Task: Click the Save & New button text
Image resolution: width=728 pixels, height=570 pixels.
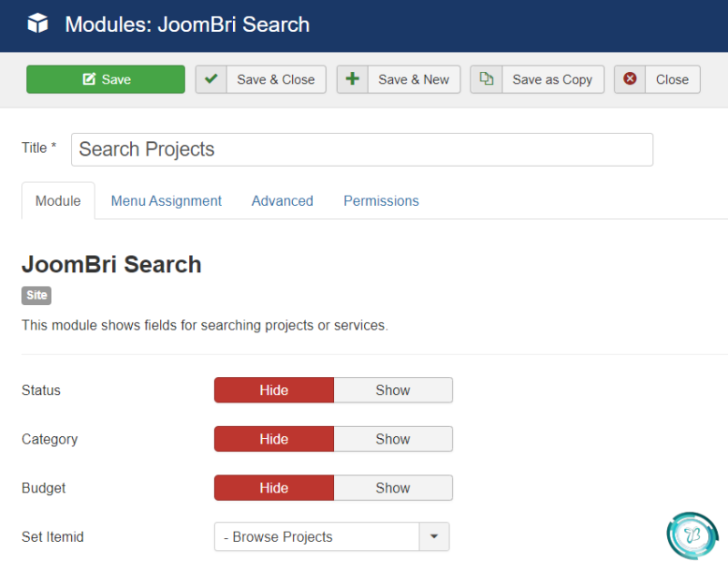Action: pyautogui.click(x=414, y=79)
